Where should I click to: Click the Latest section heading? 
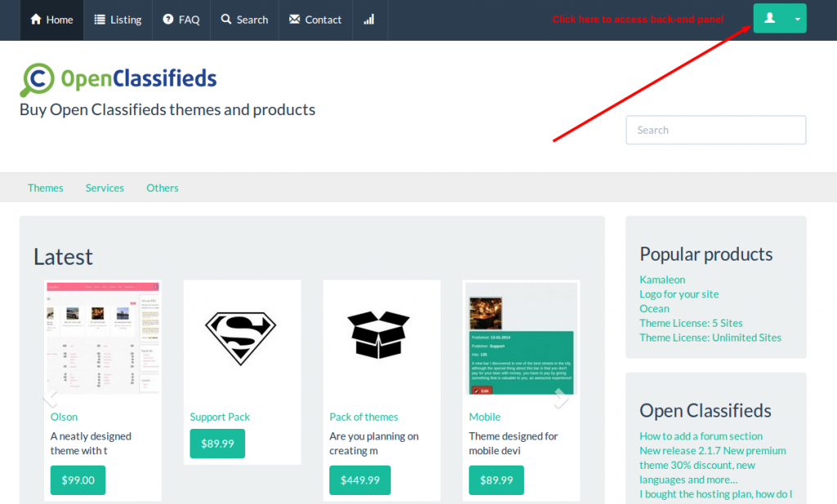(x=63, y=257)
